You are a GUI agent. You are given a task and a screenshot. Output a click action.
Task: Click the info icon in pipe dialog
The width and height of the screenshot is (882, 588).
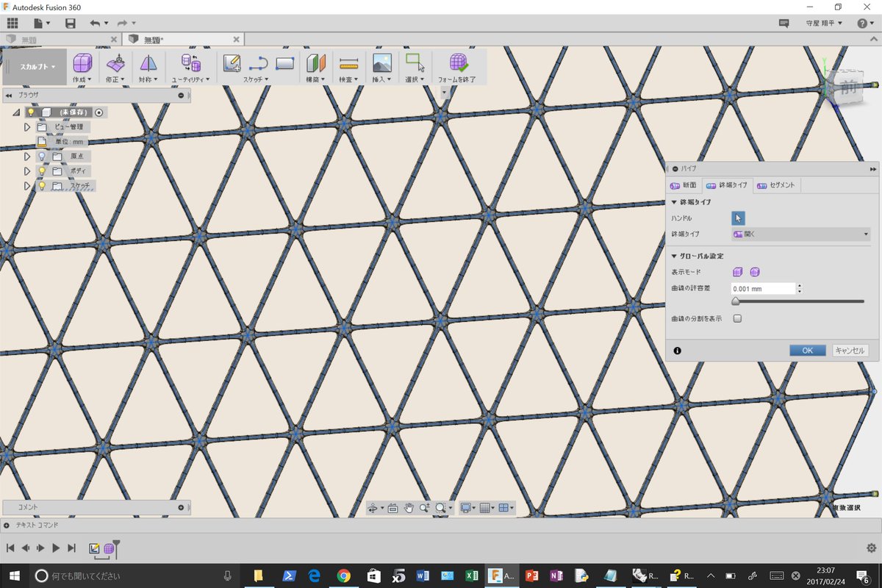click(677, 351)
